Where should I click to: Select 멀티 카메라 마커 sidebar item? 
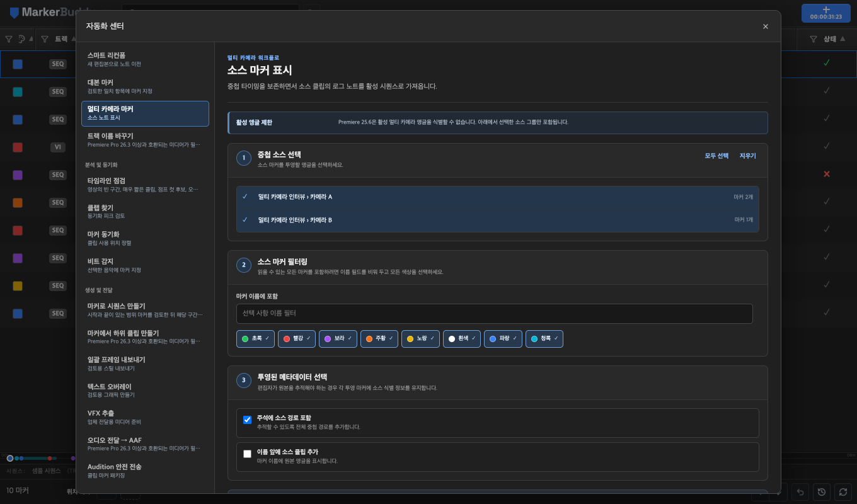[145, 113]
